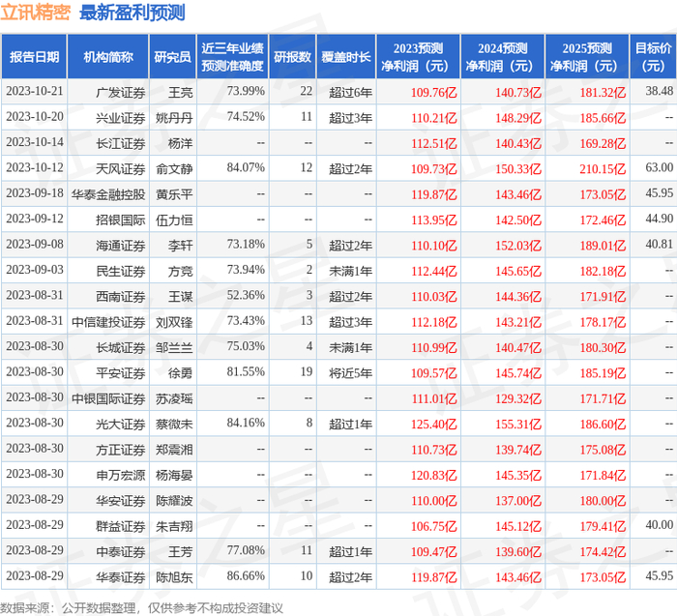
Task: Select the 报告日期 column header
Action: point(34,56)
